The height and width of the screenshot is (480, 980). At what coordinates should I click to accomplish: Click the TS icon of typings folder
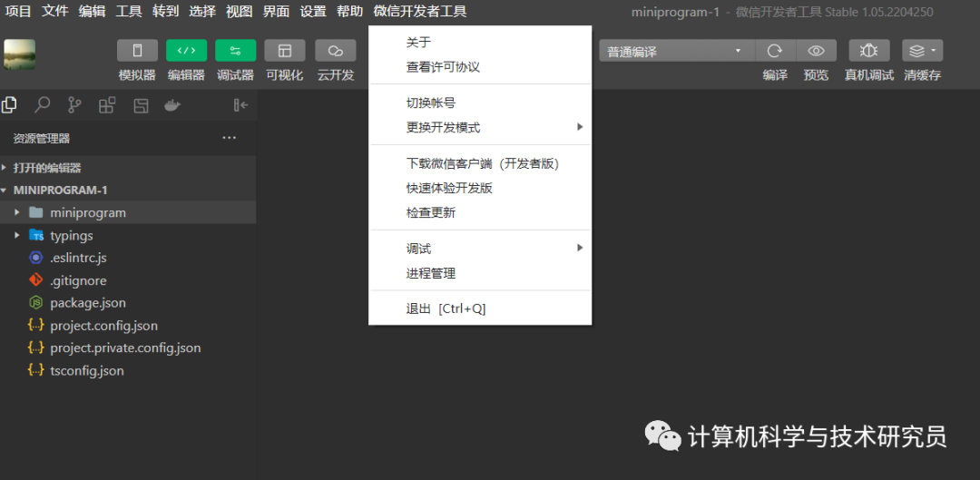36,236
